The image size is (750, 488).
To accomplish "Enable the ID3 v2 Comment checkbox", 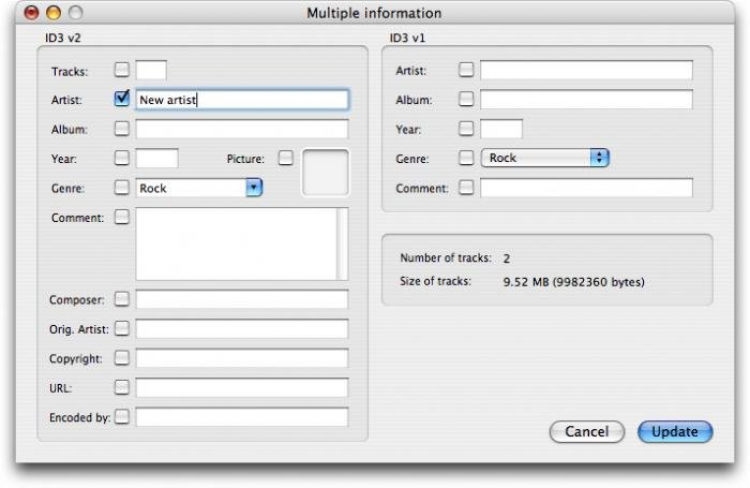I will pyautogui.click(x=122, y=217).
